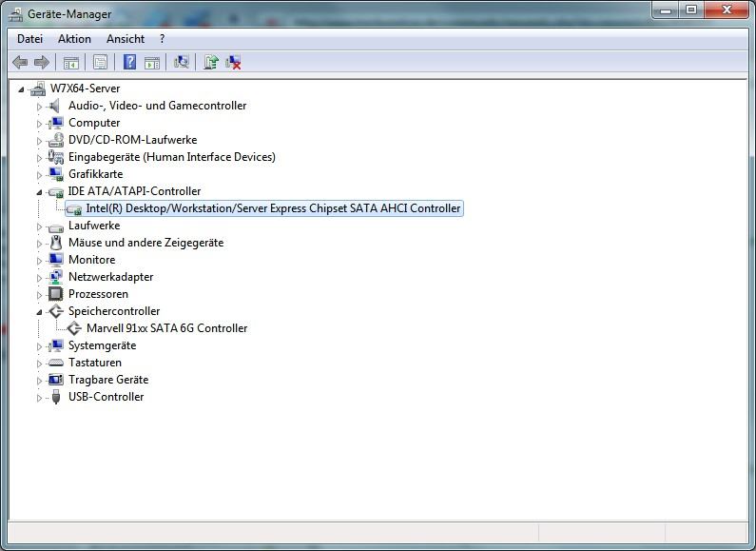756x551 pixels.
Task: Expand Audio-, Video- und Gamecontroller
Action: (x=39, y=107)
